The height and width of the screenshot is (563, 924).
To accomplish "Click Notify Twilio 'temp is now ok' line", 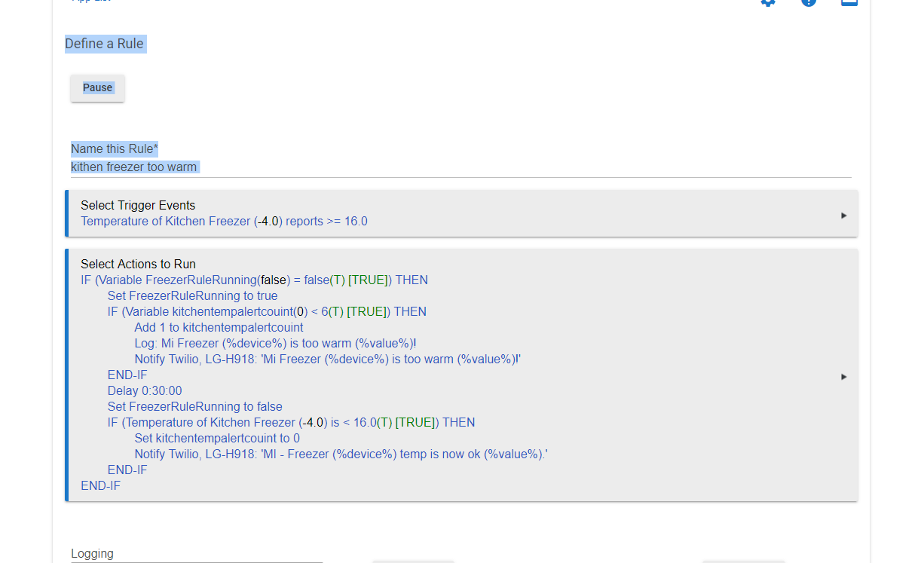I will click(x=341, y=454).
